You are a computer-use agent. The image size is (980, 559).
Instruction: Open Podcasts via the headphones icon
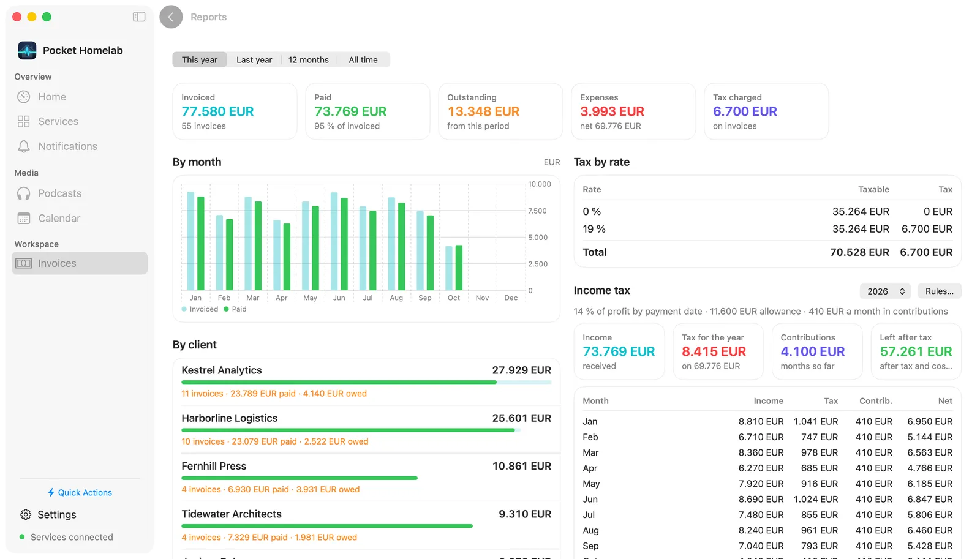point(24,193)
